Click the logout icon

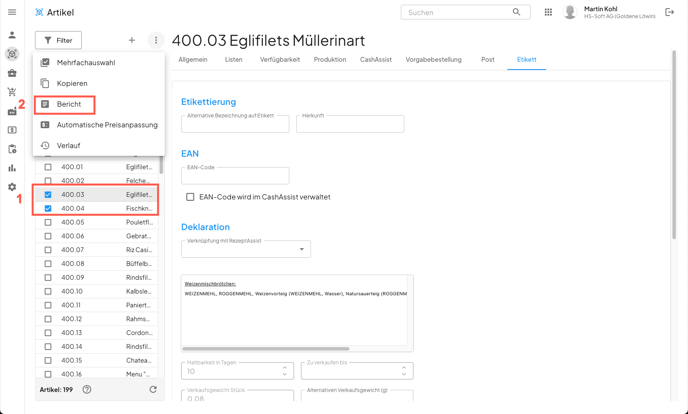click(x=670, y=12)
